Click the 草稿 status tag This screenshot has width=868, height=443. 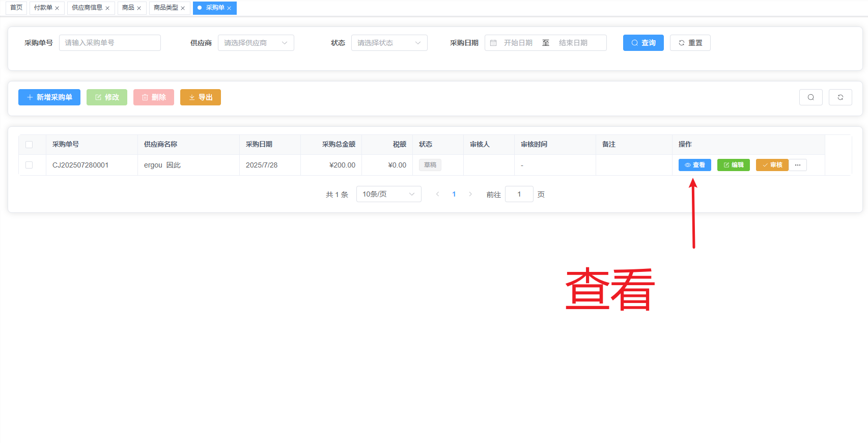pyautogui.click(x=430, y=165)
